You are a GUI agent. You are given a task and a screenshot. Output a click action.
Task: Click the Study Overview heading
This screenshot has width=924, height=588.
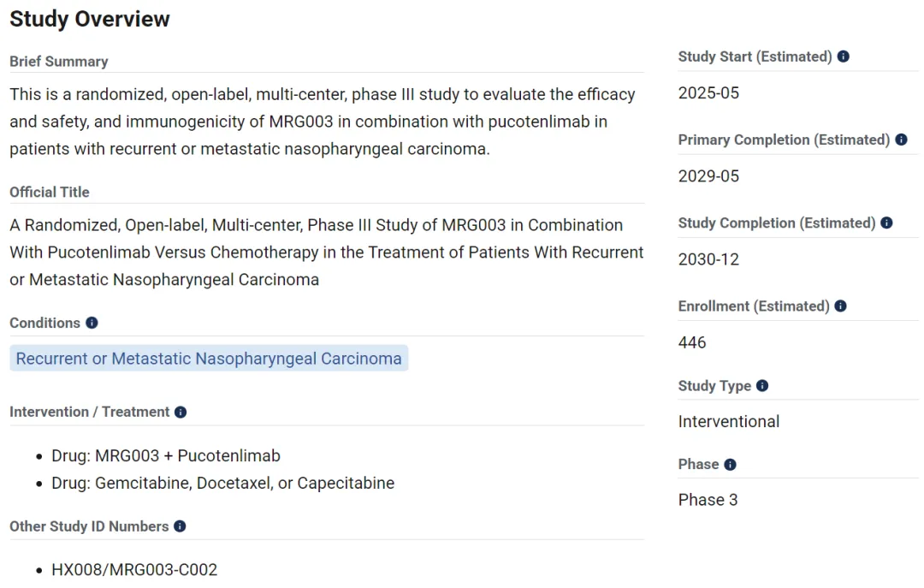(x=90, y=19)
